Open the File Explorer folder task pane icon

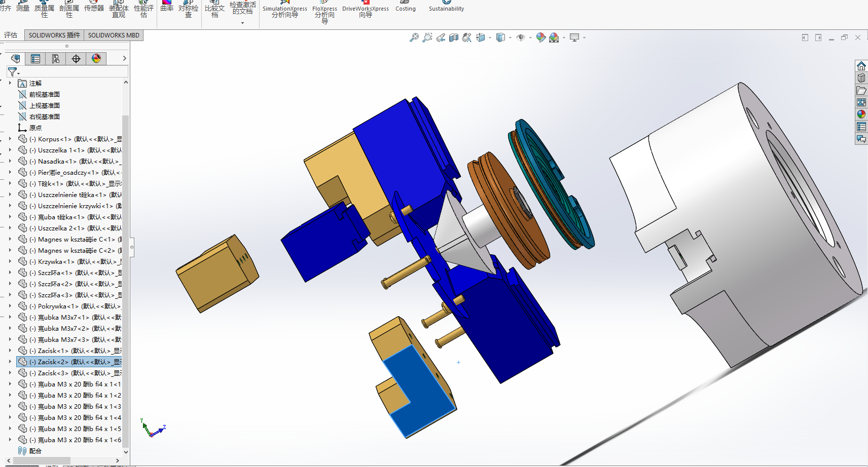point(861,90)
